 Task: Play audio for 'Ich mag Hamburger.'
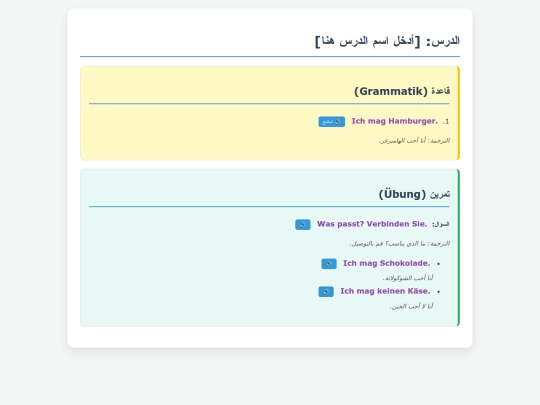(331, 122)
